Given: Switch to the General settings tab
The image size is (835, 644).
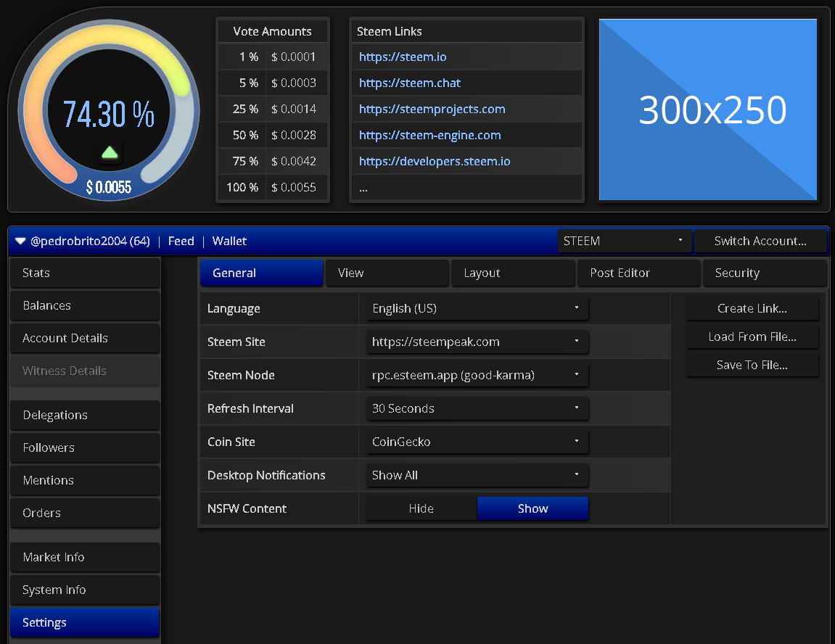Looking at the screenshot, I should [261, 273].
